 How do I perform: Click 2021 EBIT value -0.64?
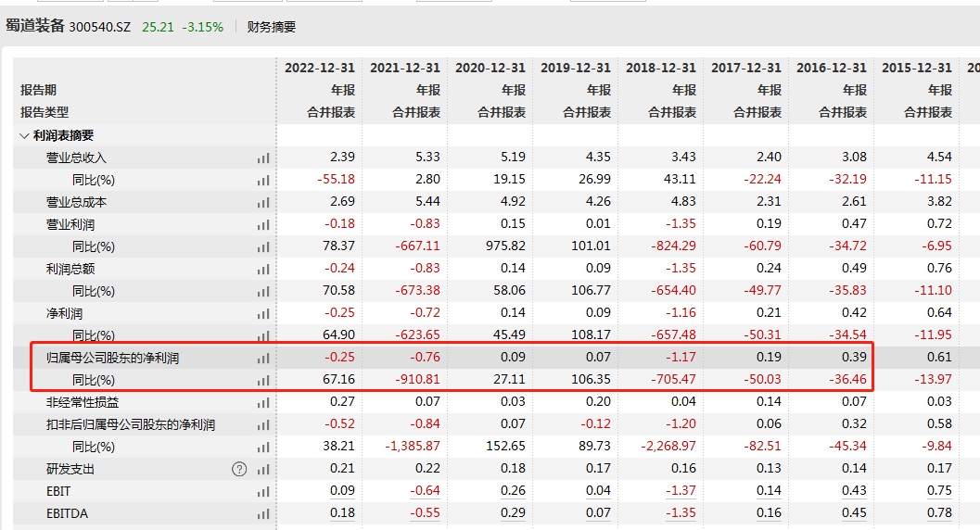(425, 491)
